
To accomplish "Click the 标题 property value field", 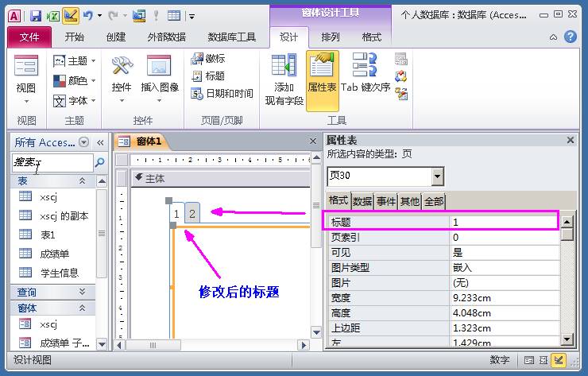I will (x=504, y=222).
